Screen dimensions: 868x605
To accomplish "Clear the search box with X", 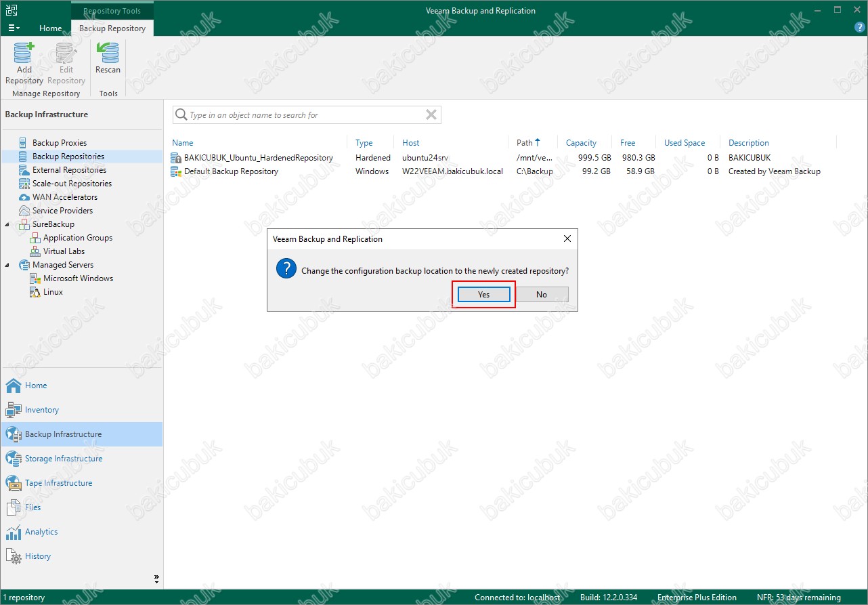I will coord(431,115).
